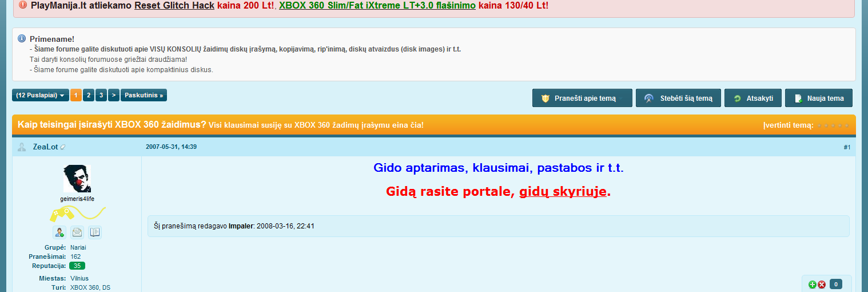Click the red minus reputation icon

[x=822, y=285]
